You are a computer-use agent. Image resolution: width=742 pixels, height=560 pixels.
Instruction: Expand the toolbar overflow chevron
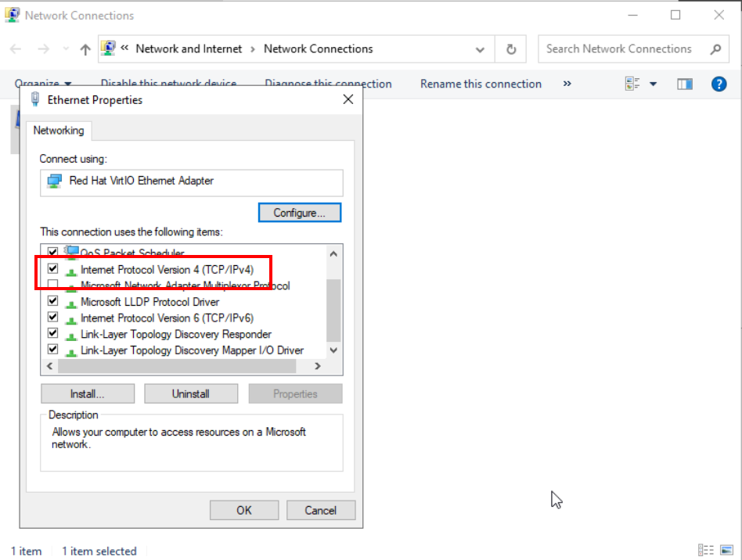pos(567,84)
